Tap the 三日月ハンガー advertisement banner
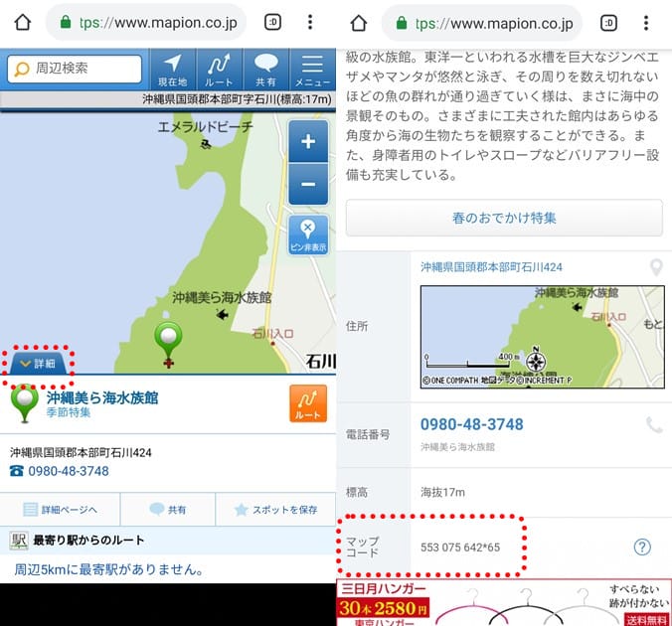 (x=504, y=603)
